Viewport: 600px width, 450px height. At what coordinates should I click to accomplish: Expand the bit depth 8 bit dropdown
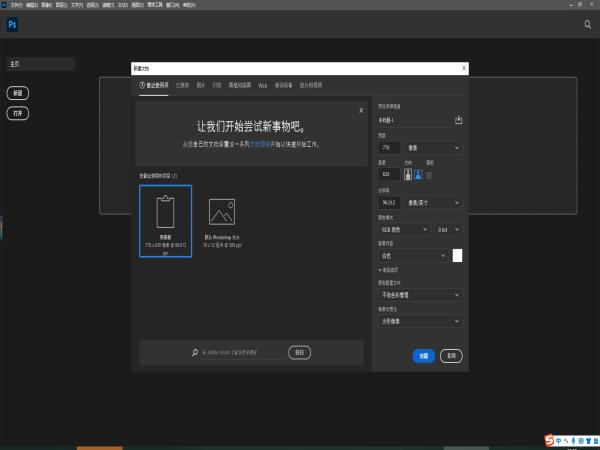[449, 229]
